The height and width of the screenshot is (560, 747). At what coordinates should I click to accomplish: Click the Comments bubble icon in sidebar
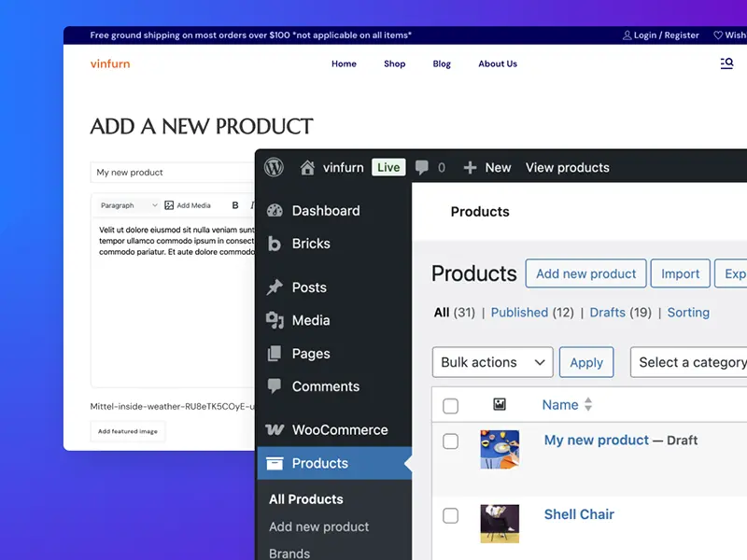[275, 386]
